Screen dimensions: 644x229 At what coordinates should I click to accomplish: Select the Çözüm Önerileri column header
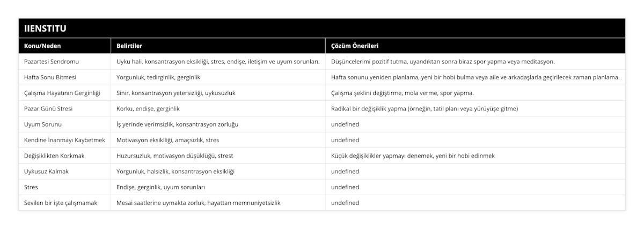475,46
